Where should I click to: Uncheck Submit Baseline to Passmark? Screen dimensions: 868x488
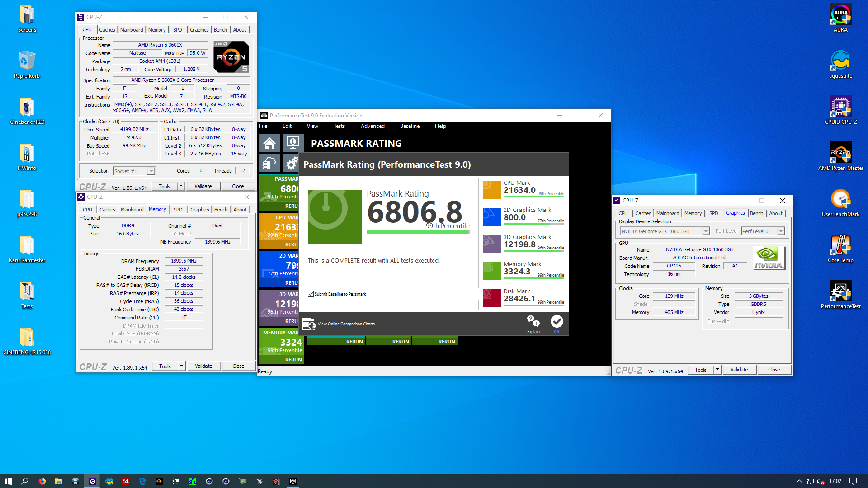point(311,294)
